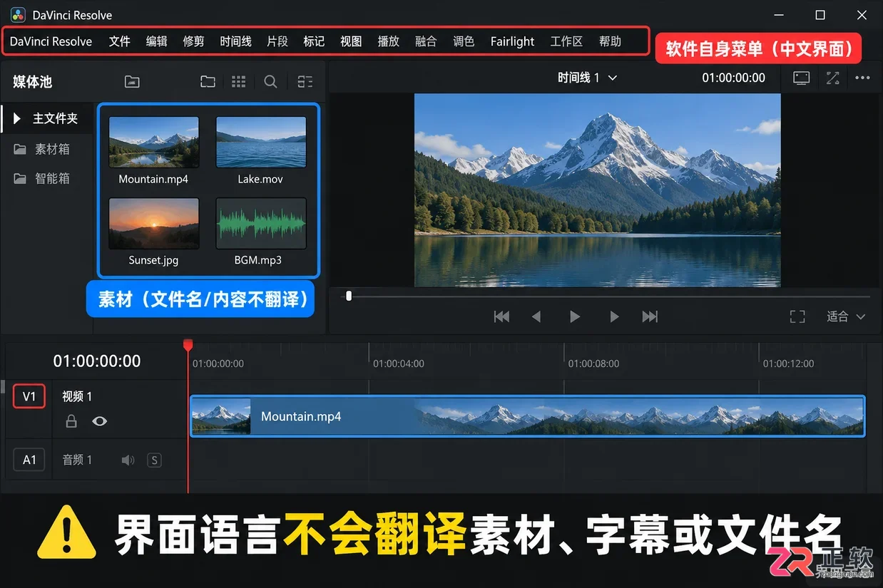
Task: Open the 适合 zoom dropdown
Action: click(846, 316)
